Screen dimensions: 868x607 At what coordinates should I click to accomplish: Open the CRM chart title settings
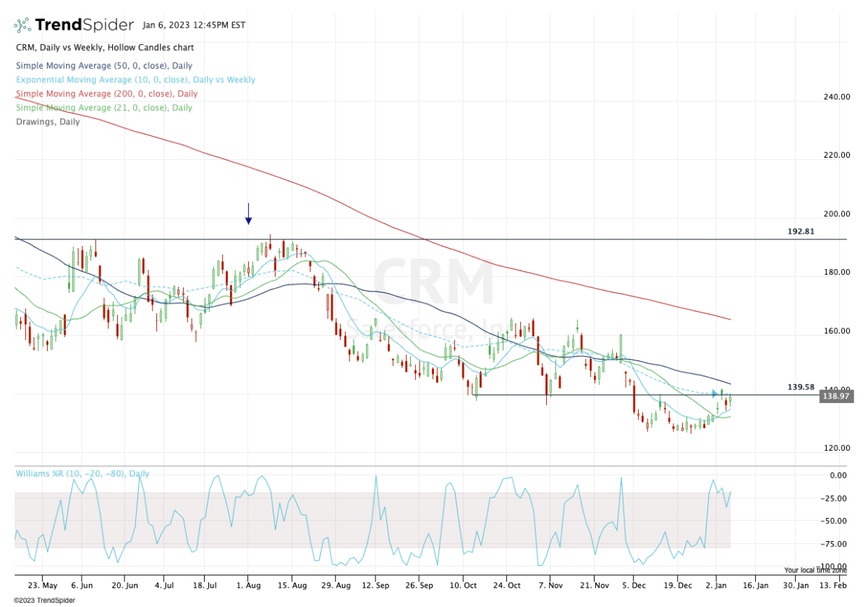[103, 47]
